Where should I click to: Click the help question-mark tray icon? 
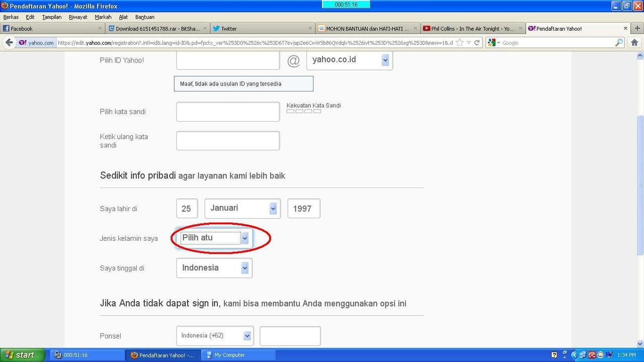tap(554, 355)
